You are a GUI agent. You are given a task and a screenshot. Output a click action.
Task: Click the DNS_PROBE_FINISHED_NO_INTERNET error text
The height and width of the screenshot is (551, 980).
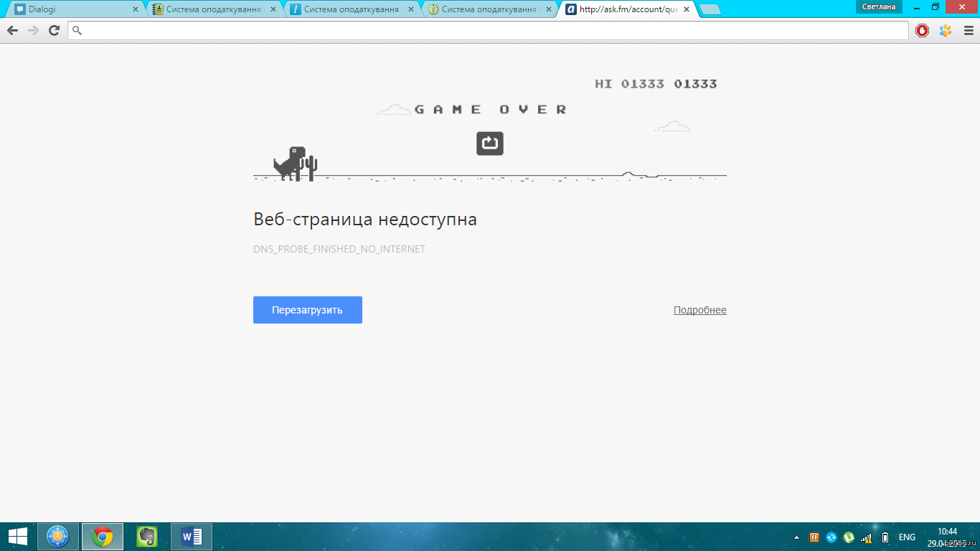pyautogui.click(x=339, y=249)
